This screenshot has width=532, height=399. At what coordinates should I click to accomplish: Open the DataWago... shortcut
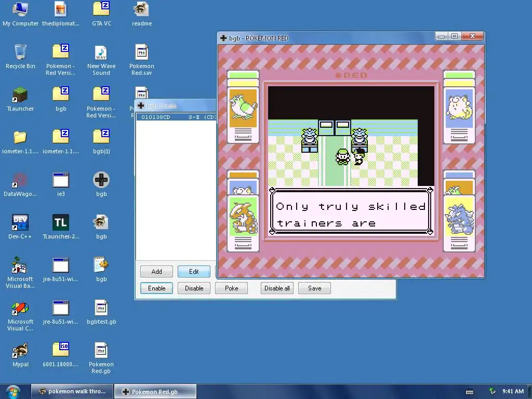(20, 184)
